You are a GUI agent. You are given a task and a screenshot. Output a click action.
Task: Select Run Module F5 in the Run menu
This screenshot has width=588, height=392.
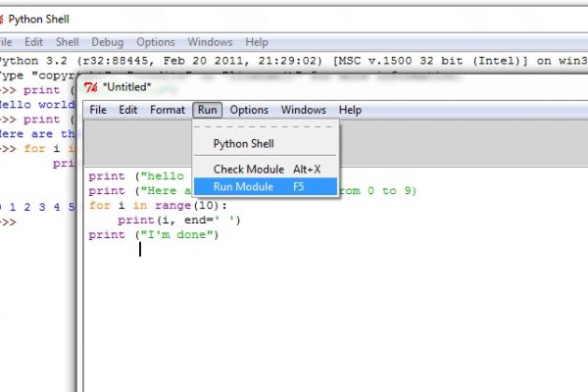point(266,186)
